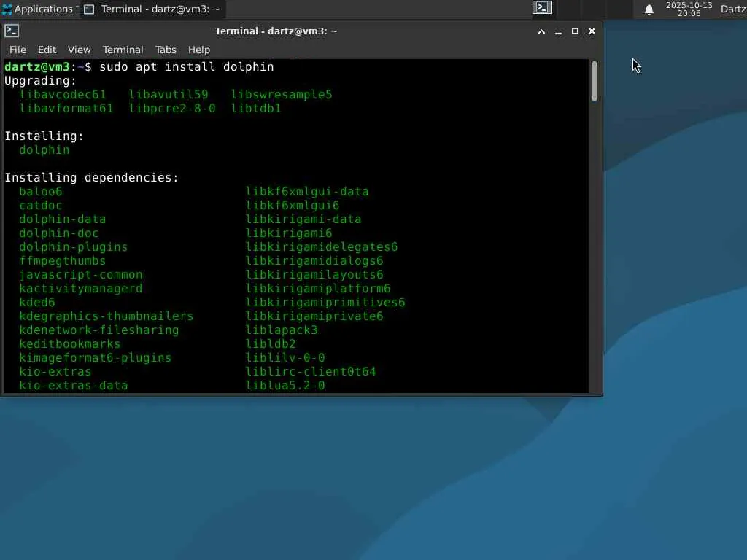Click the dependency javascript-common

(x=81, y=274)
